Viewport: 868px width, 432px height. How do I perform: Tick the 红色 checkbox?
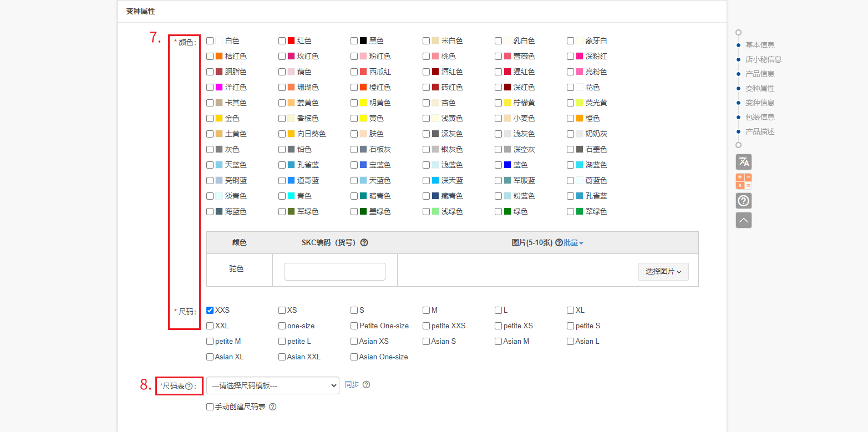coord(282,40)
